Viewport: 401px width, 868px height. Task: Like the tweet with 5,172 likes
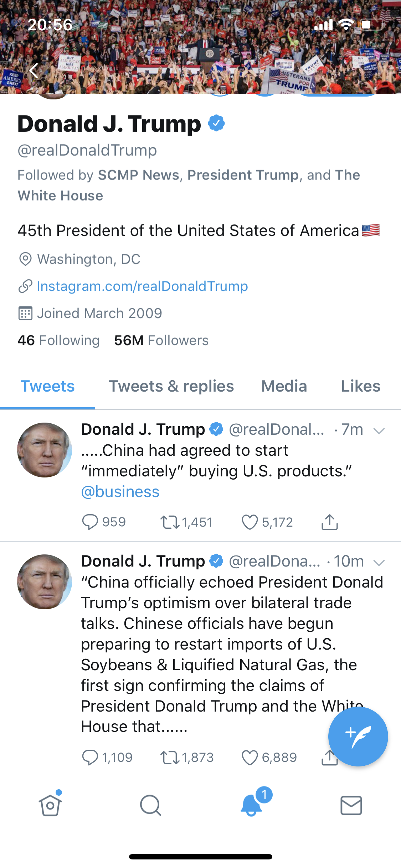click(x=250, y=522)
